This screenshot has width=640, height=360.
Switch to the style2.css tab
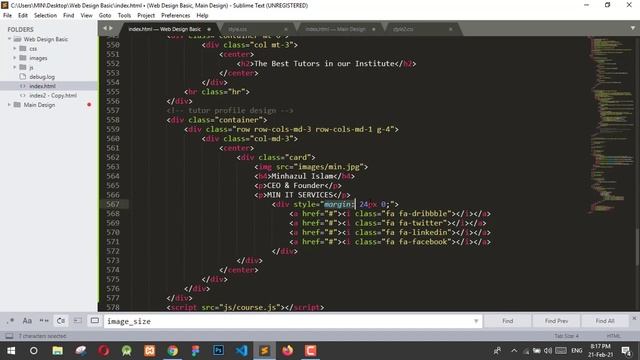pos(403,29)
